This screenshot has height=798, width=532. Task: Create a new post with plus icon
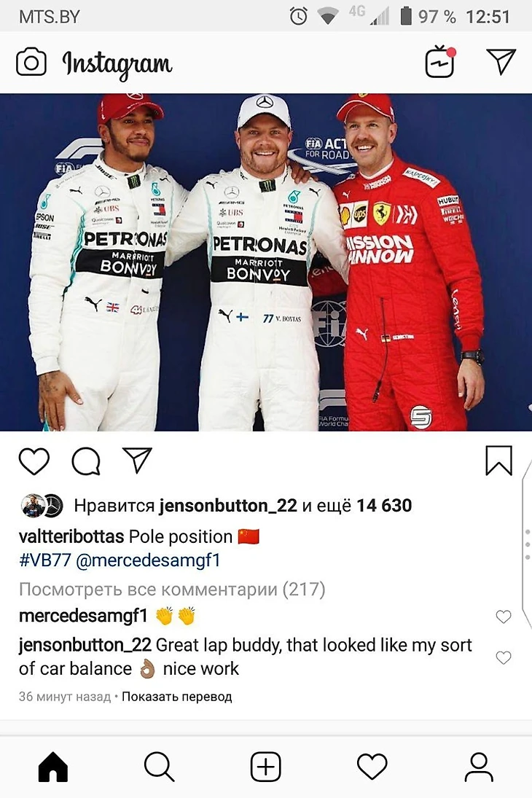[x=266, y=767]
